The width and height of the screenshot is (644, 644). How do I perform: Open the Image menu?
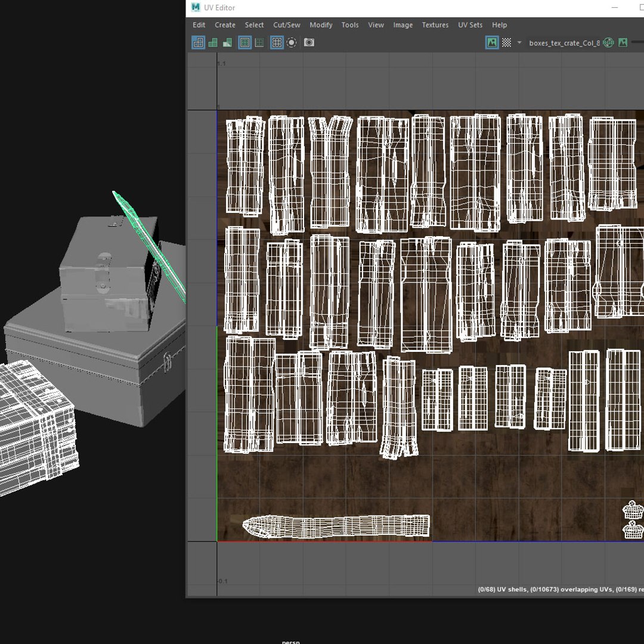(x=403, y=24)
